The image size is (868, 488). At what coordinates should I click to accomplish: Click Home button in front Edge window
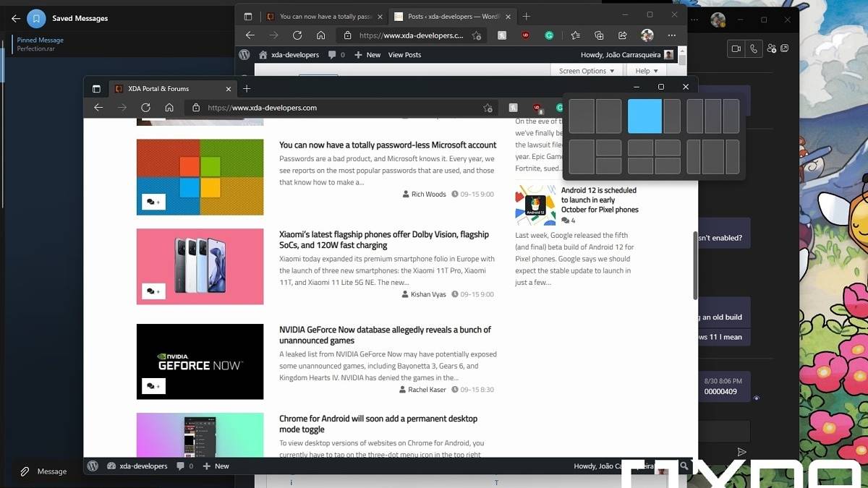pos(169,108)
